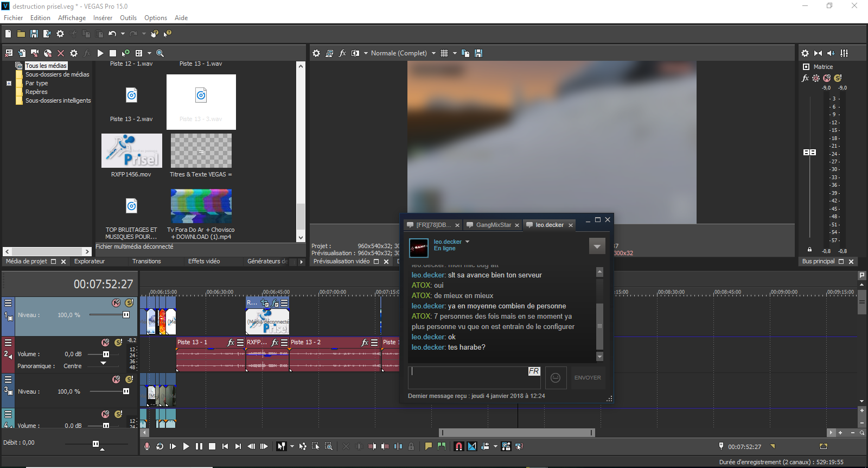This screenshot has width=868, height=468.
Task: Toggle automatic crossfades
Action: (x=472, y=446)
